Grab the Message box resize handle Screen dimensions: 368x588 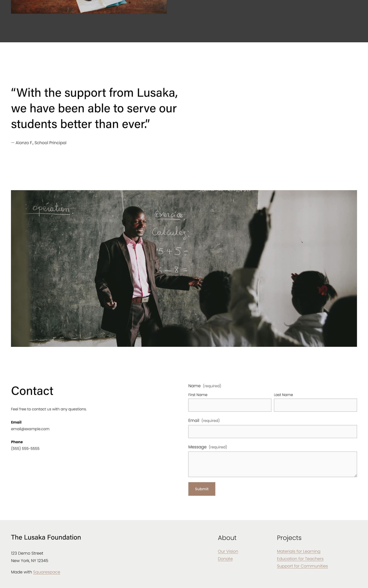pyautogui.click(x=355, y=475)
